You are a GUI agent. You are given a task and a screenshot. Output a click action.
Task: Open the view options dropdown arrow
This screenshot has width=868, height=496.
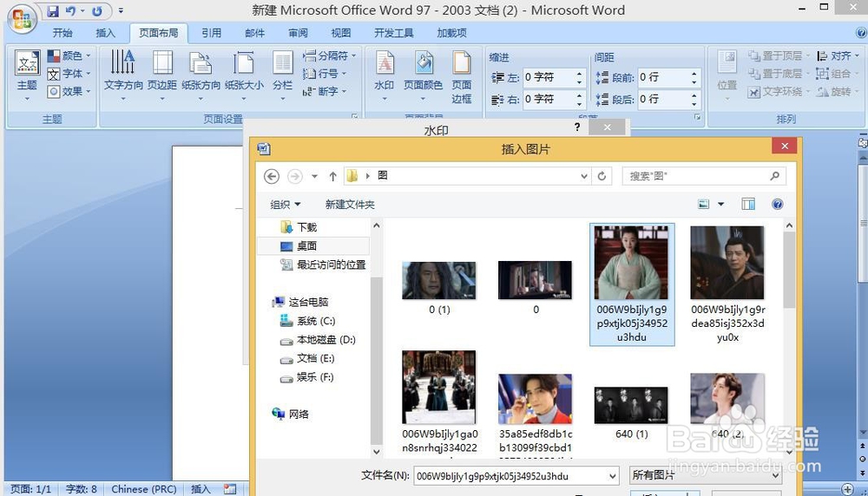tap(720, 205)
